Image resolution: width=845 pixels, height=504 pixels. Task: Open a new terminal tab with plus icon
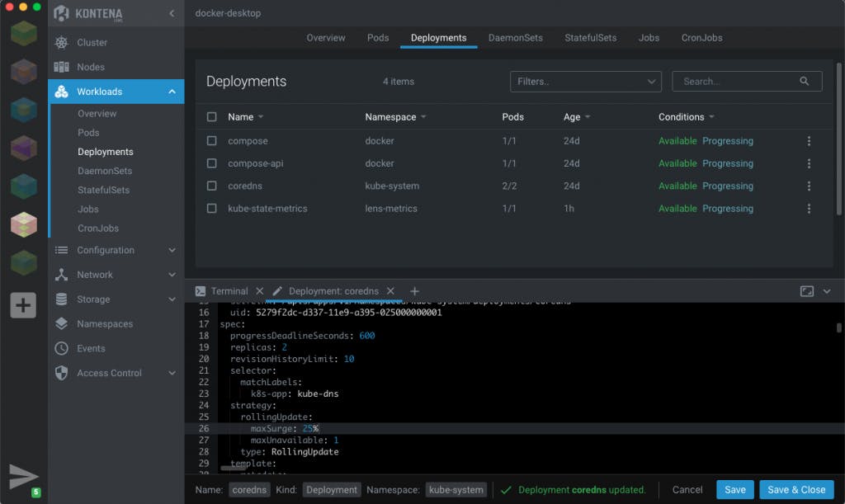pyautogui.click(x=415, y=291)
